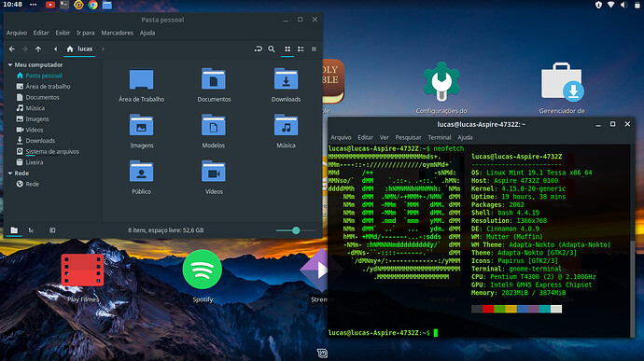Open the Terminal menu
Screen dimensions: 644x361
[x=440, y=137]
